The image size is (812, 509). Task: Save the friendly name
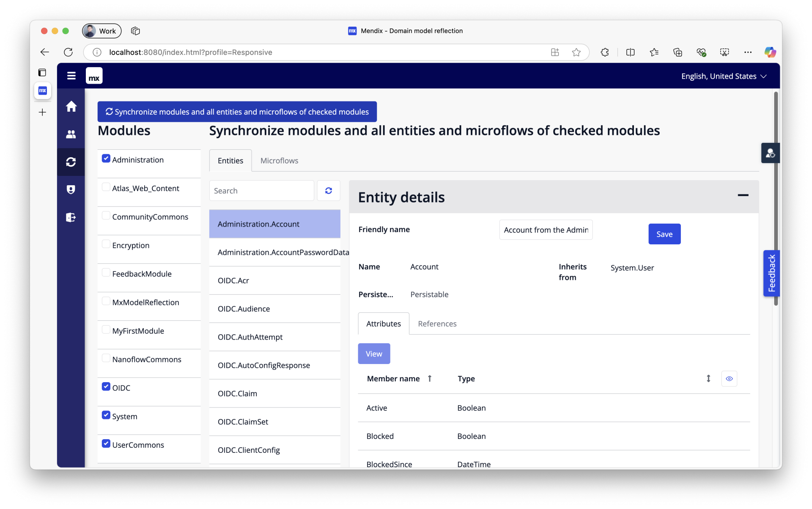pos(664,234)
